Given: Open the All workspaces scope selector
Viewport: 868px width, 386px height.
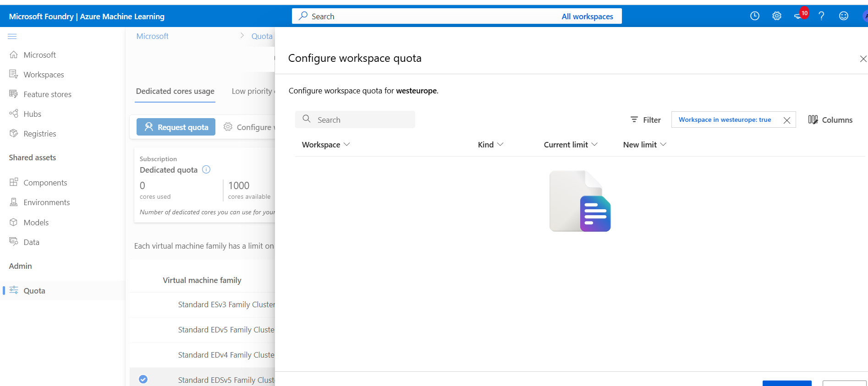Looking at the screenshot, I should click(587, 16).
